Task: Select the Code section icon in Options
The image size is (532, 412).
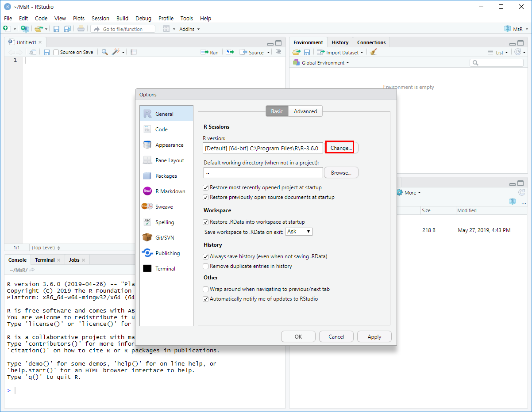Action: coord(147,129)
